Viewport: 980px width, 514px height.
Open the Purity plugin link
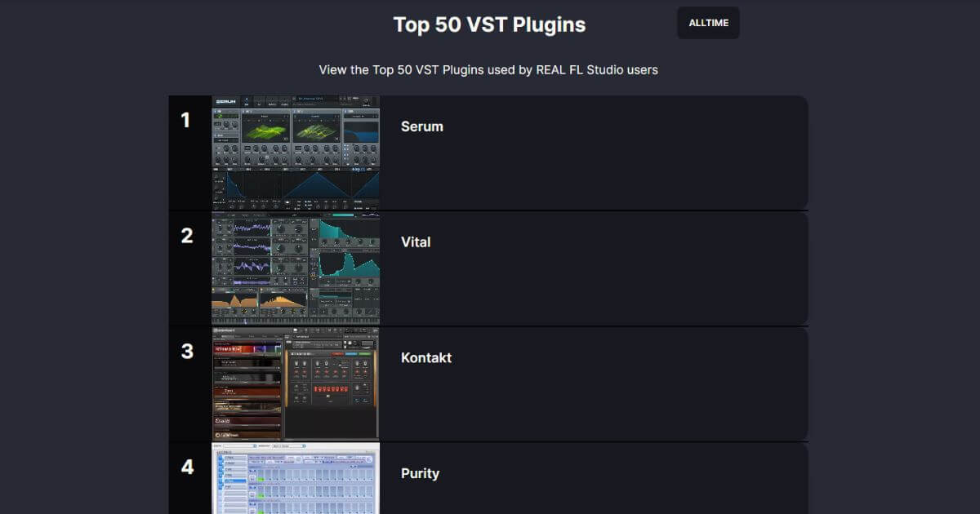418,473
